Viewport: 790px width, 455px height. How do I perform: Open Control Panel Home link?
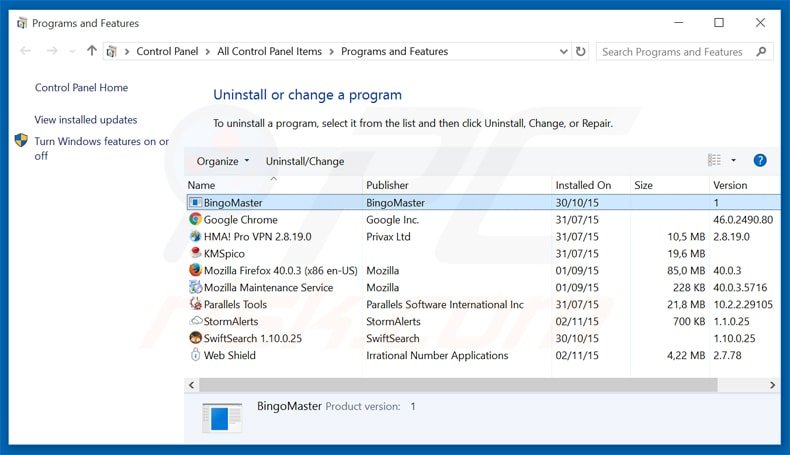(x=81, y=88)
